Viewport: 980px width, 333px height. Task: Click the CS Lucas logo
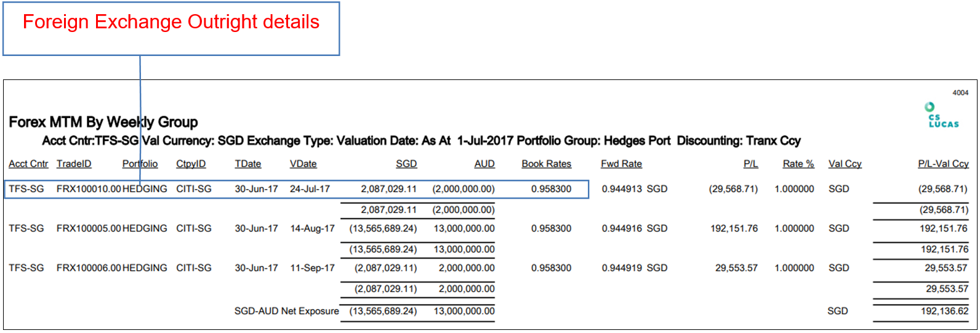pos(943,115)
